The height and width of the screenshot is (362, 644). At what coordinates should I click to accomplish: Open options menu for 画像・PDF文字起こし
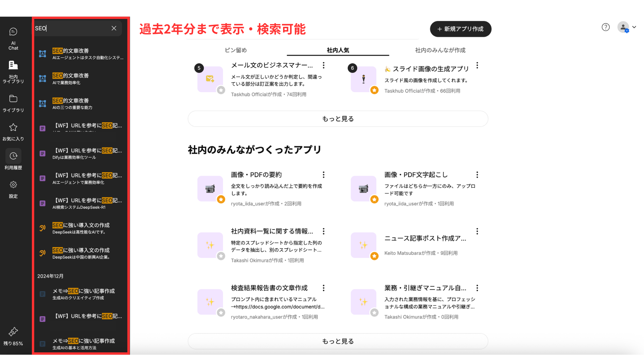(477, 175)
